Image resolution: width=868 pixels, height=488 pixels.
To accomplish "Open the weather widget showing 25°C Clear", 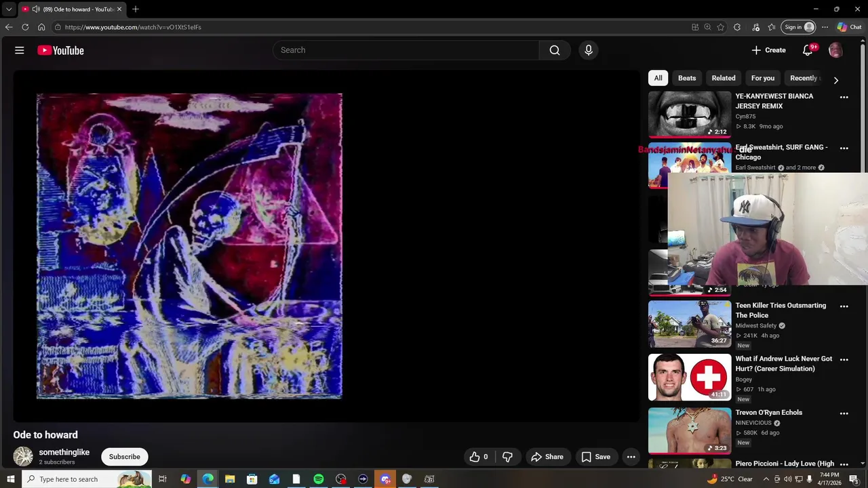I will coord(730,479).
